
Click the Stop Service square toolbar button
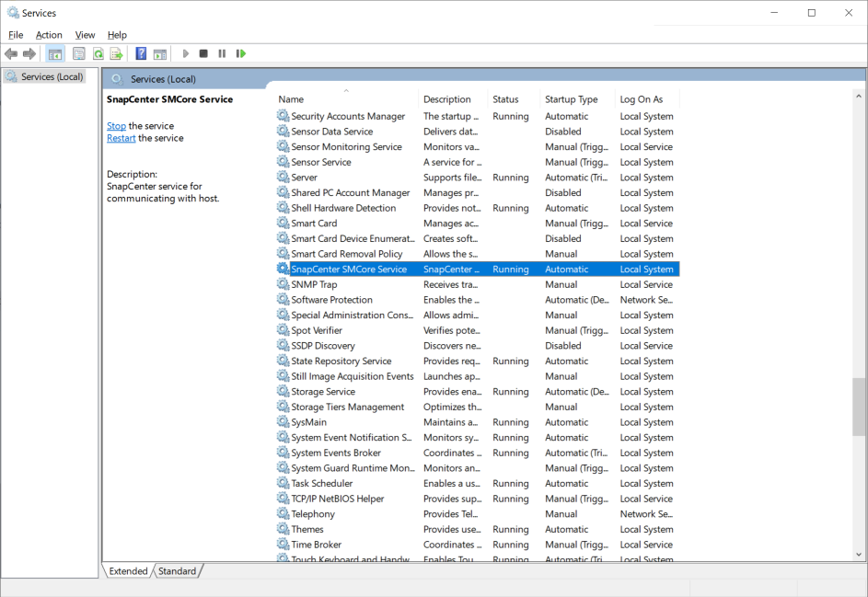click(x=203, y=54)
